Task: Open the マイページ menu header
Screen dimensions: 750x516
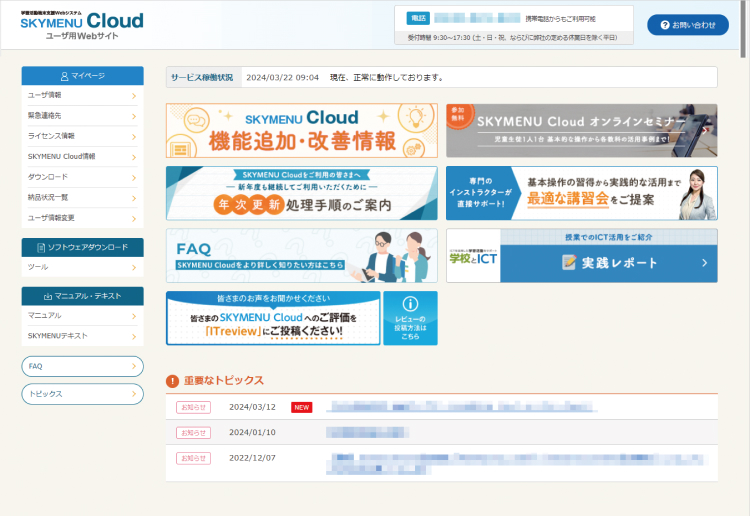Action: (x=82, y=76)
